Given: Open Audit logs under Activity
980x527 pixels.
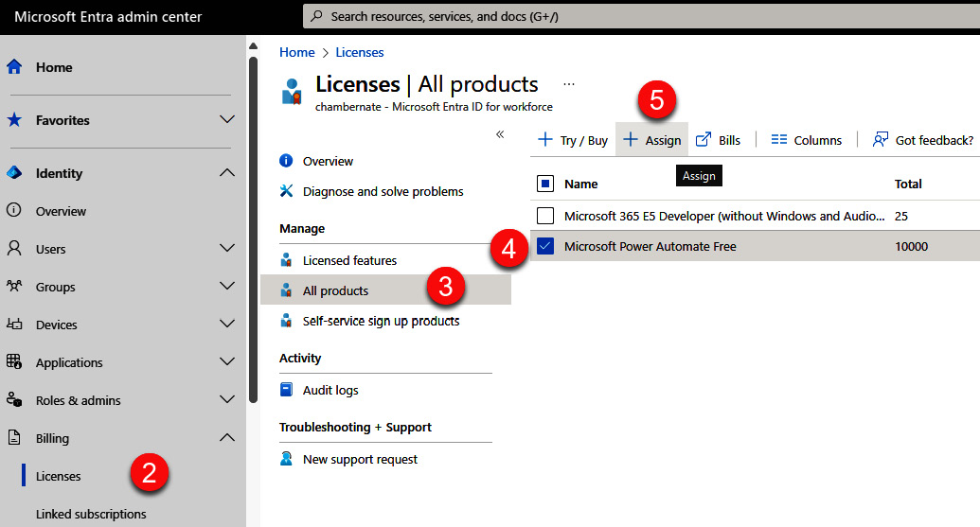Looking at the screenshot, I should point(330,390).
